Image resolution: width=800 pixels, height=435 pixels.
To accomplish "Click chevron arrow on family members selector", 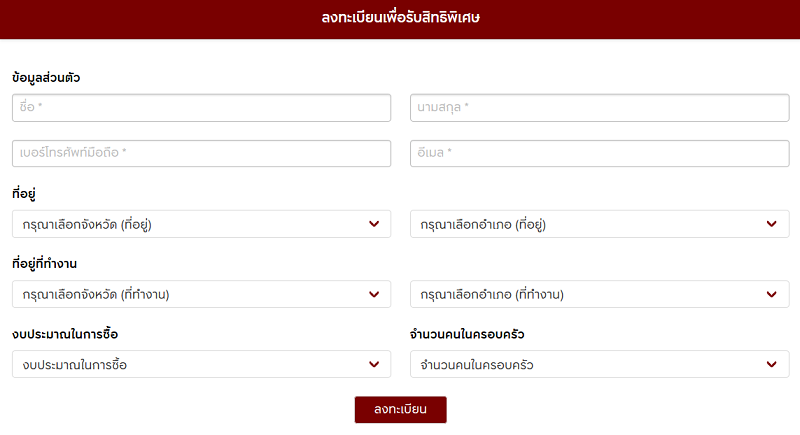I will coord(771,364).
